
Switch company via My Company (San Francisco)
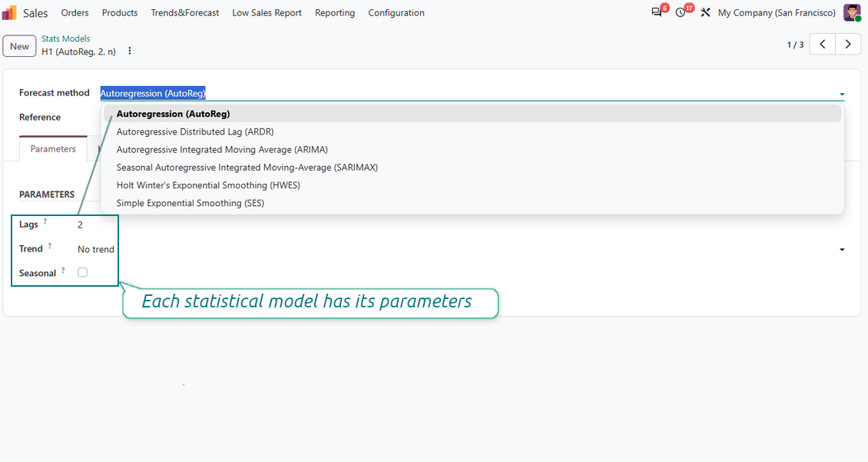pyautogui.click(x=777, y=13)
